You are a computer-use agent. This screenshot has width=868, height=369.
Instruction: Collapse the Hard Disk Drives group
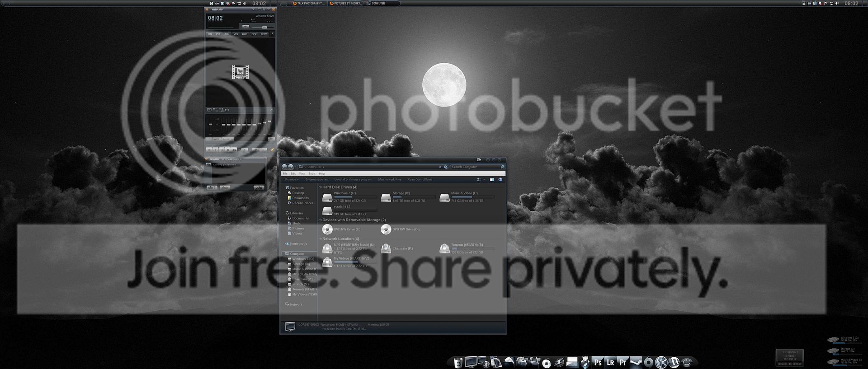(x=321, y=187)
